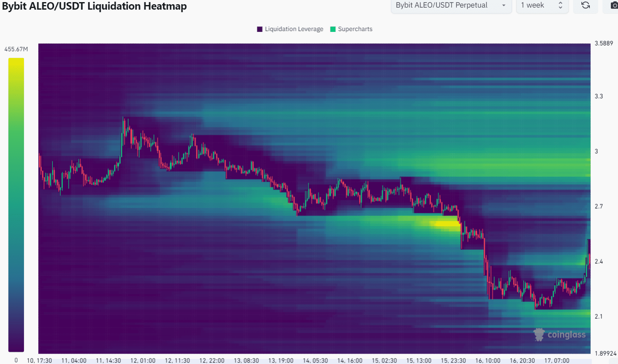Click the 12, 01:00 time axis label
This screenshot has height=364, width=618.
(x=143, y=361)
